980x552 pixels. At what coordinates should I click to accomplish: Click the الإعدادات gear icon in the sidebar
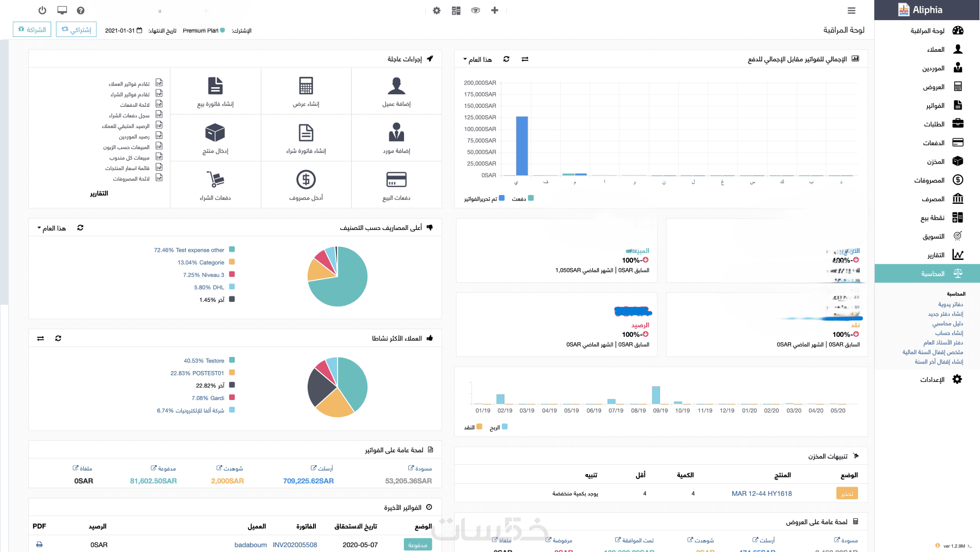(957, 379)
